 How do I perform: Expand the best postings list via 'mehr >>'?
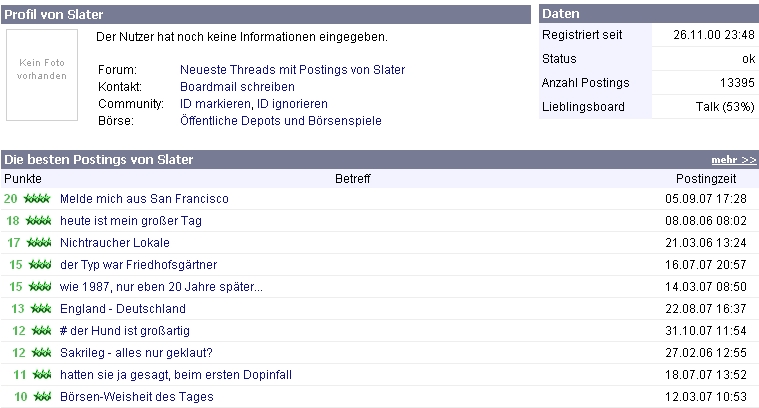coord(733,160)
